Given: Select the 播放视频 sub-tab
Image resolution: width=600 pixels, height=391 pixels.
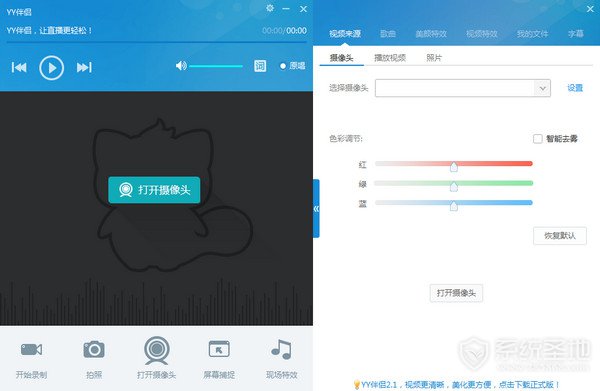Looking at the screenshot, I should (x=390, y=58).
